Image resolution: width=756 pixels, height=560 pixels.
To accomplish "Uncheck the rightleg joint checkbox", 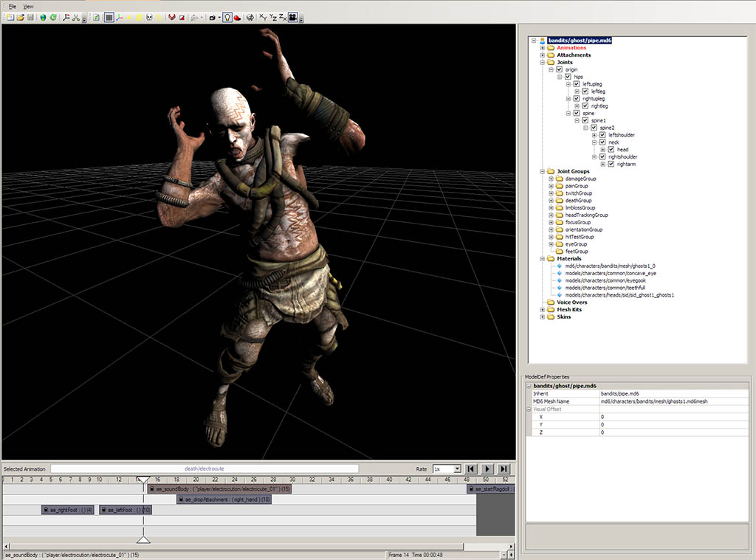I will (585, 106).
